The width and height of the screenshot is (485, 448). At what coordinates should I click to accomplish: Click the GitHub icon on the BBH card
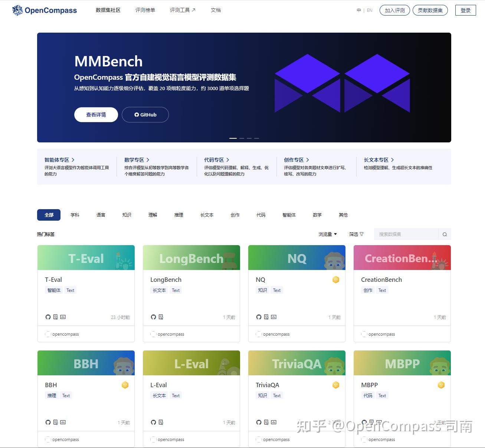(48, 422)
